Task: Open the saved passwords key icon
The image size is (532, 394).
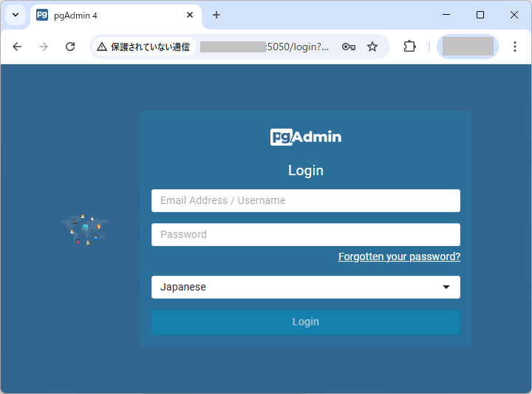Action: (349, 47)
